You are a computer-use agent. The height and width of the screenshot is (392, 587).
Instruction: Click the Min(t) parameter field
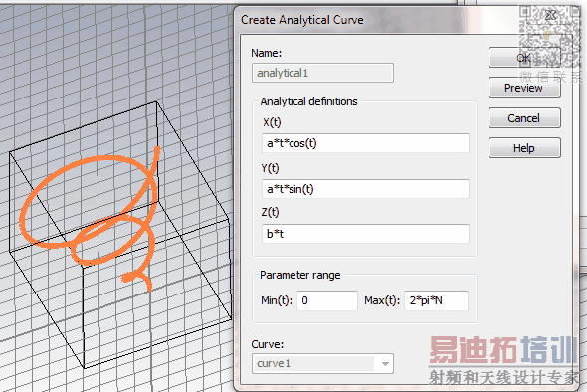point(327,300)
